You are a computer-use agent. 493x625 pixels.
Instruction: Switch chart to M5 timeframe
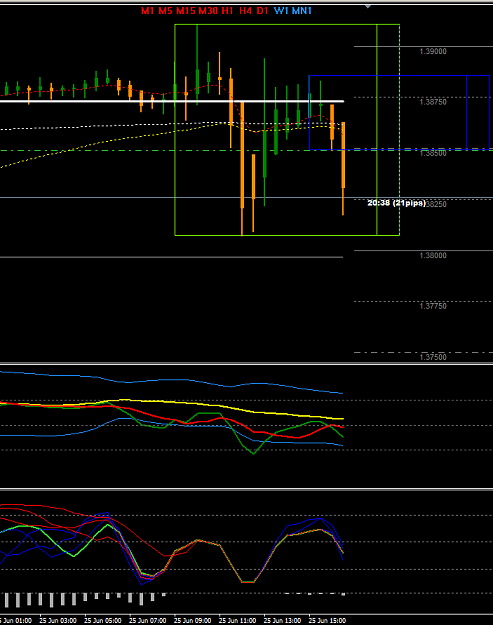pos(165,11)
